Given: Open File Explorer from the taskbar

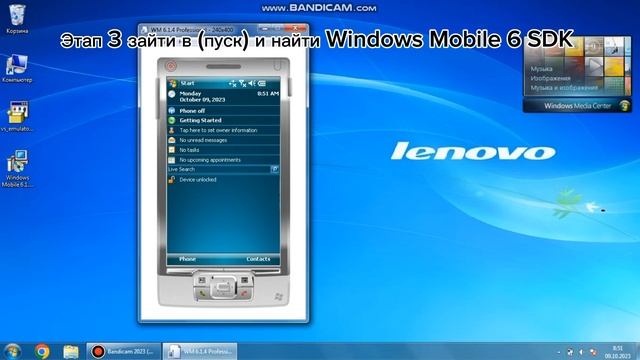Looking at the screenshot, I should click(x=71, y=351).
